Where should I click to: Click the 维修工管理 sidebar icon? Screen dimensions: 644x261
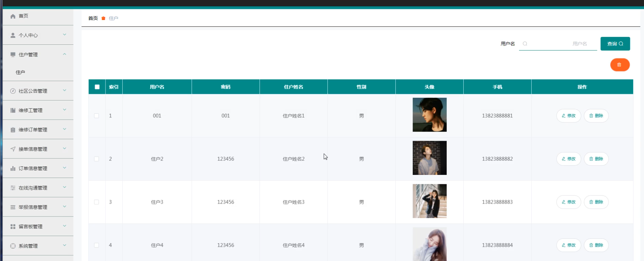[x=13, y=110]
